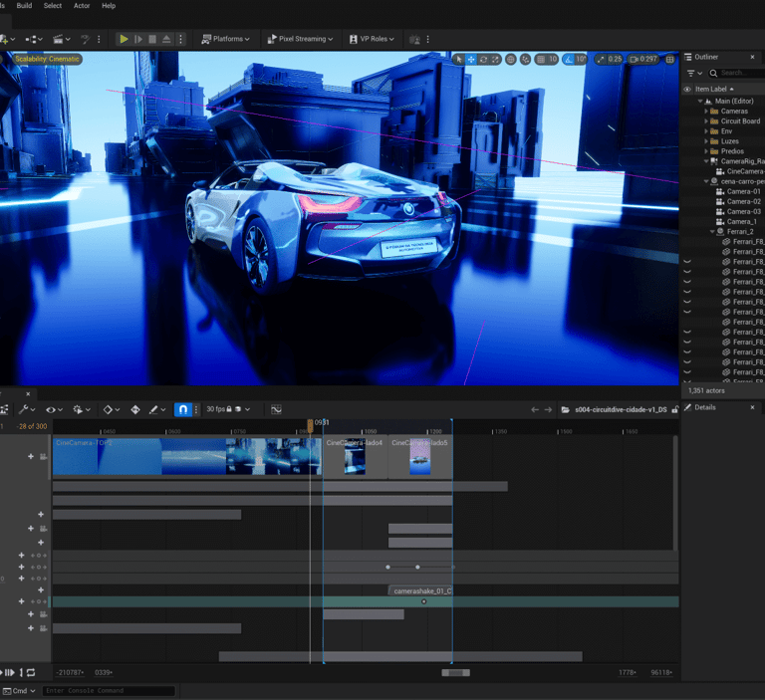Screen dimensions: 765x700
Task: Select the translate gizmo tool in viewport
Action: 471,60
